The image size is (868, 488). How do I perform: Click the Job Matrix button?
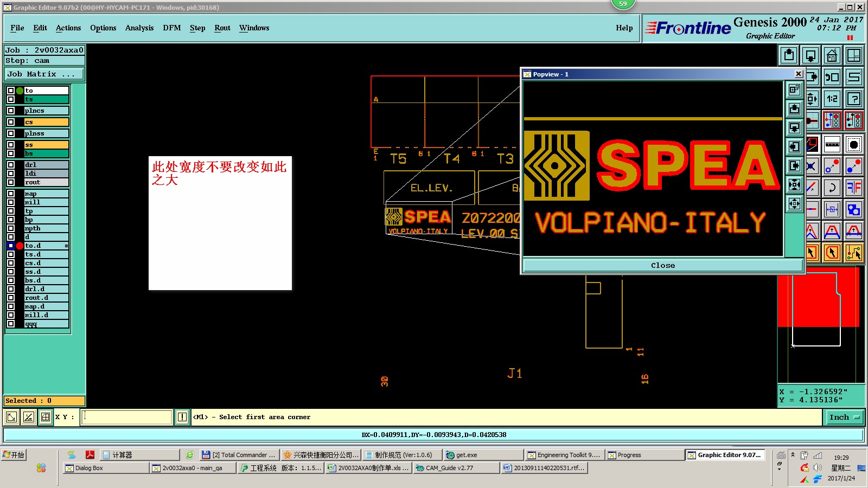click(x=44, y=74)
